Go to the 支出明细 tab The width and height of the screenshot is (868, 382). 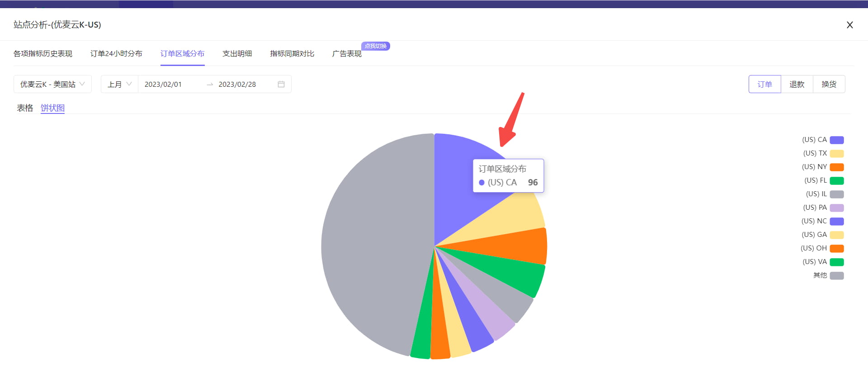[x=237, y=53]
